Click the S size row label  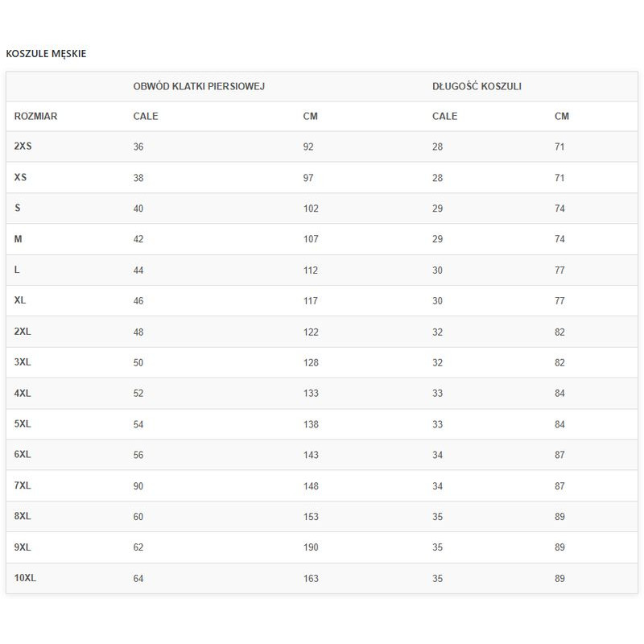[x=18, y=208]
